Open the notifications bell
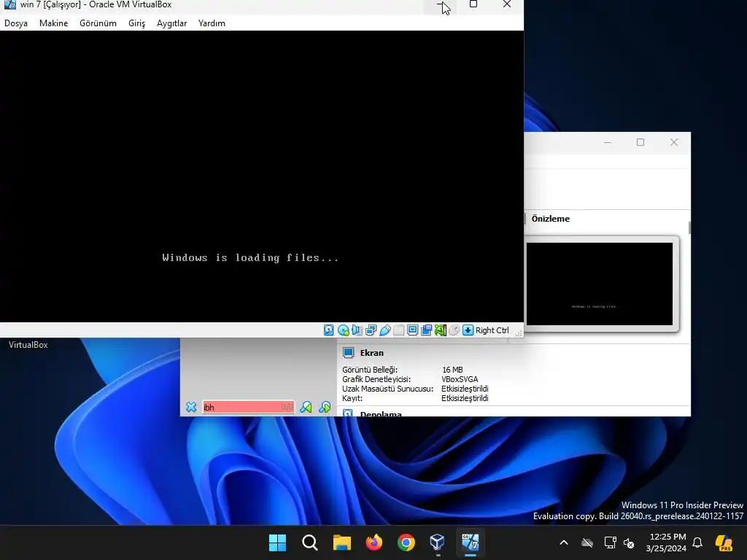The width and height of the screenshot is (747, 560). [x=697, y=542]
